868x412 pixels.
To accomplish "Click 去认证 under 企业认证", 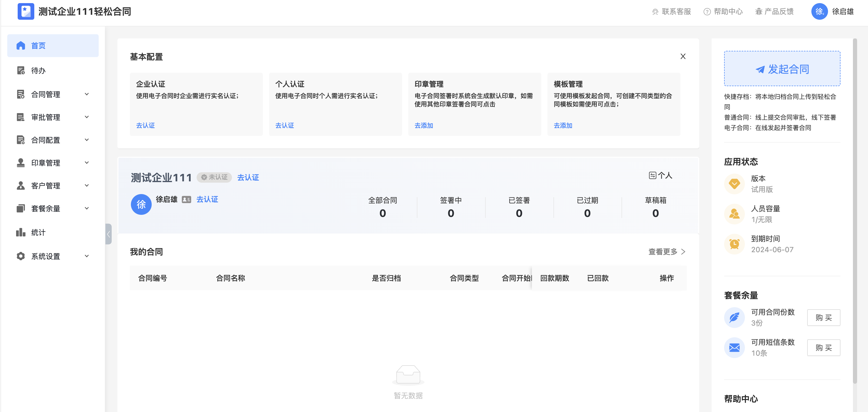I will tap(145, 126).
